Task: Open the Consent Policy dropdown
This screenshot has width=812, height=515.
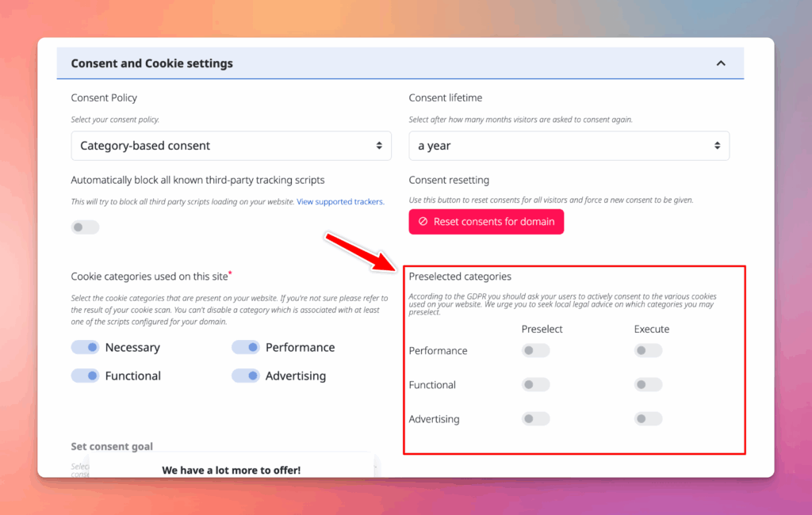Action: pos(231,146)
